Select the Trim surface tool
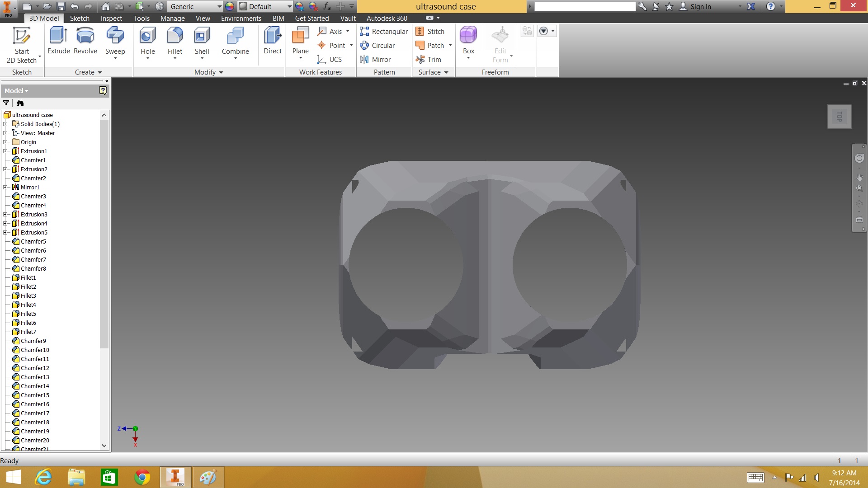The width and height of the screenshot is (868, 488). pos(428,59)
